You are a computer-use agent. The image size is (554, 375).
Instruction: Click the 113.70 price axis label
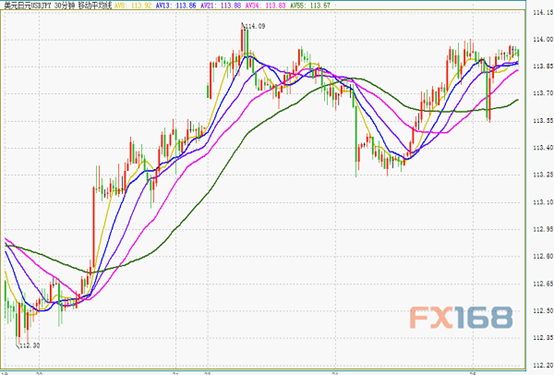[x=543, y=93]
